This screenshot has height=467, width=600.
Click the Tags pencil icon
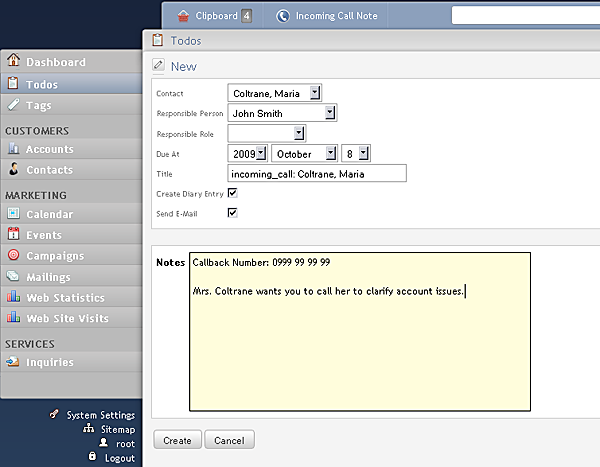(x=13, y=105)
